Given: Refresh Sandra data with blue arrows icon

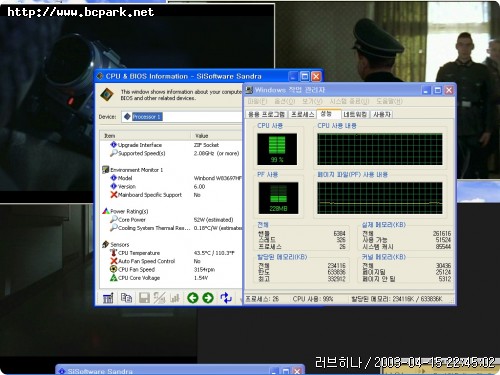Looking at the screenshot, I should [x=226, y=298].
